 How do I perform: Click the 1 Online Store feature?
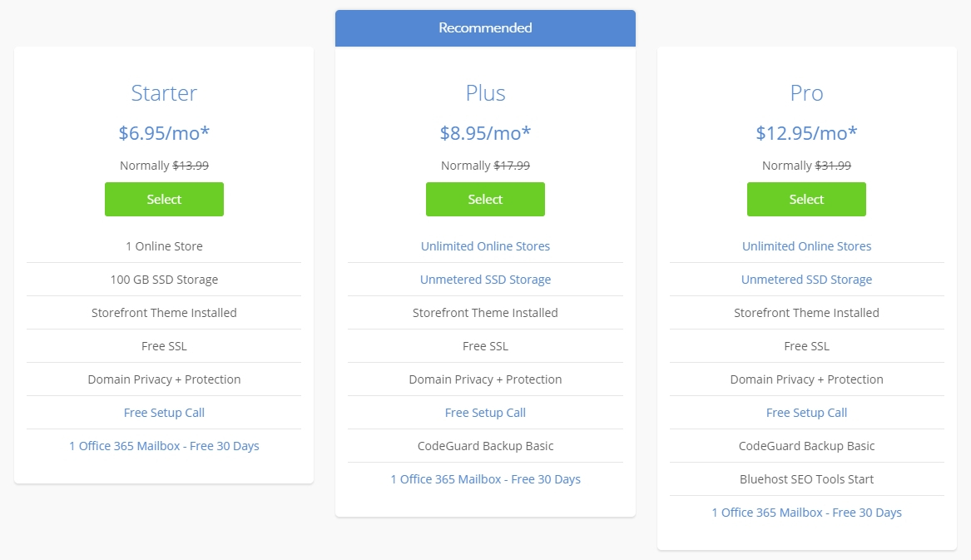point(164,246)
